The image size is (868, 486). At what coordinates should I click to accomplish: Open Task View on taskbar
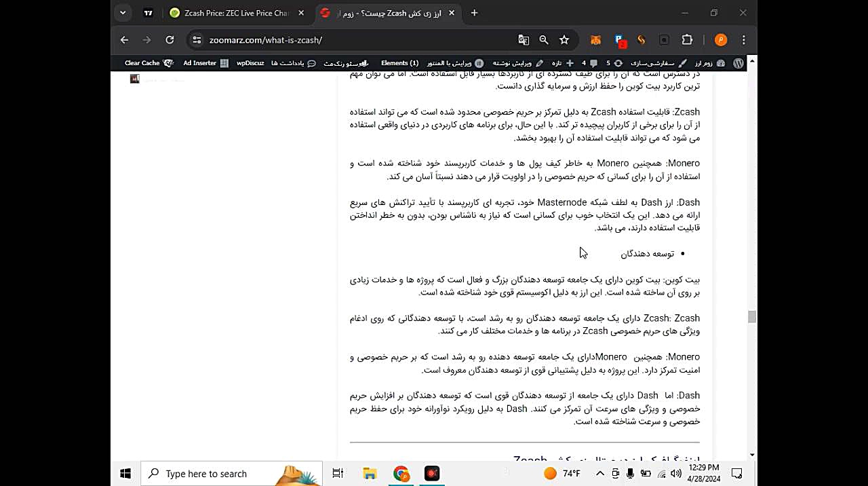tap(338, 474)
